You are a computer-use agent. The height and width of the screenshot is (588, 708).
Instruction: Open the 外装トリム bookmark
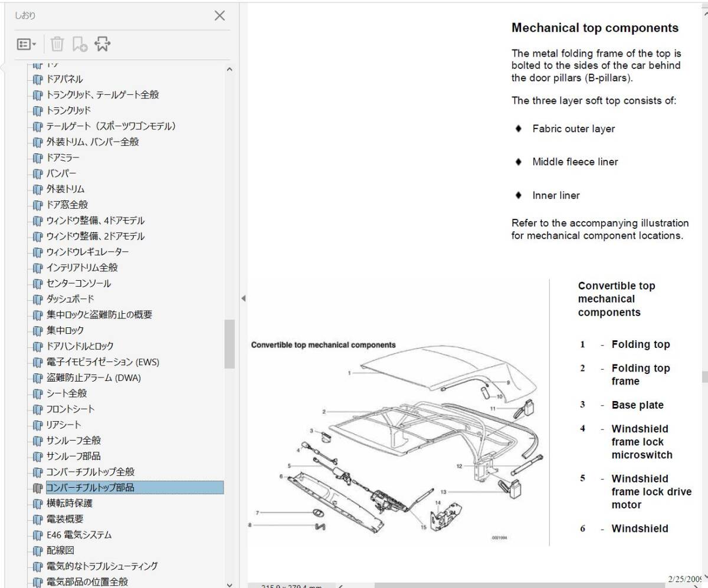point(65,189)
